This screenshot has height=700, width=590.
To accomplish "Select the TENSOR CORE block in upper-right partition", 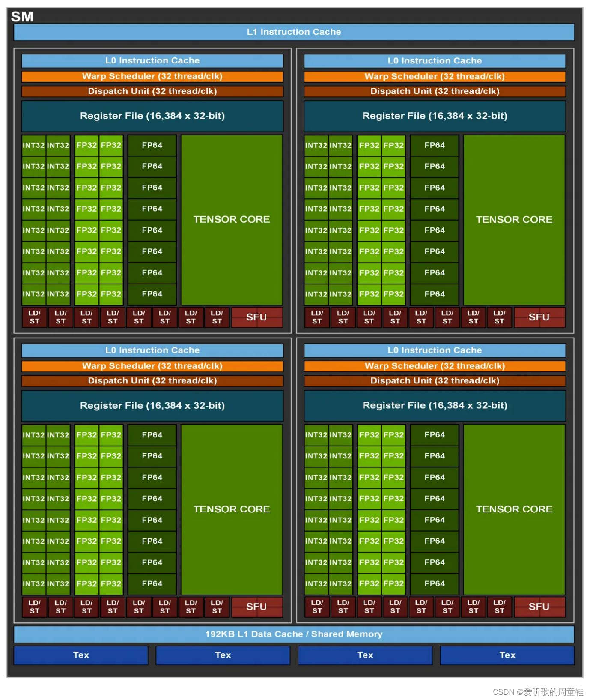I will 514,220.
